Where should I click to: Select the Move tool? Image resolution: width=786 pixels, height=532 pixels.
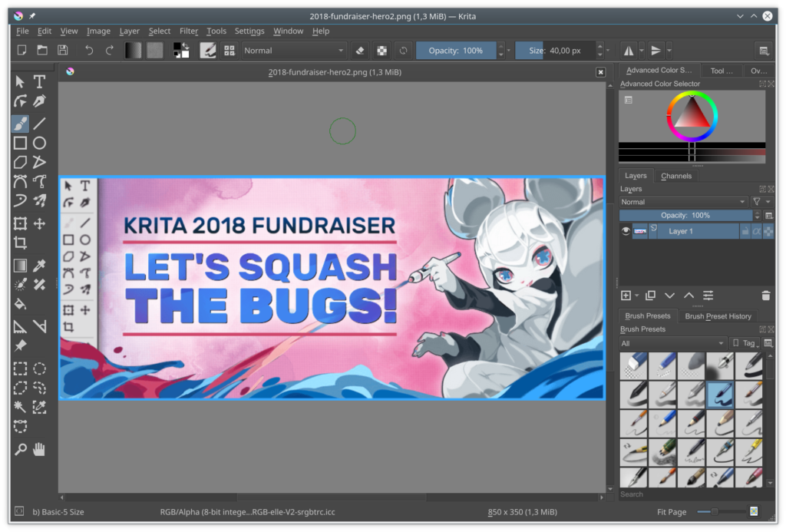39,223
